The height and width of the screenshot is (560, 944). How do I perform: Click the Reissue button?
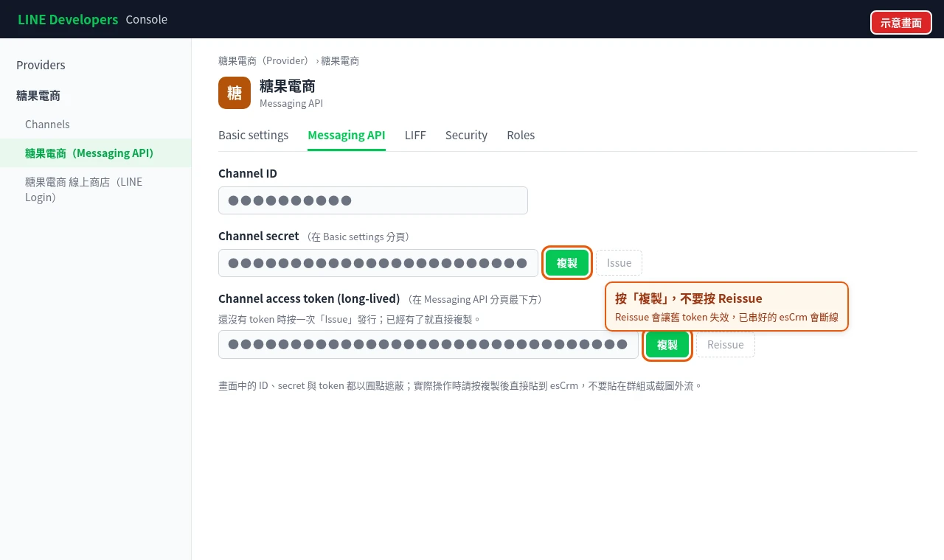725,345
